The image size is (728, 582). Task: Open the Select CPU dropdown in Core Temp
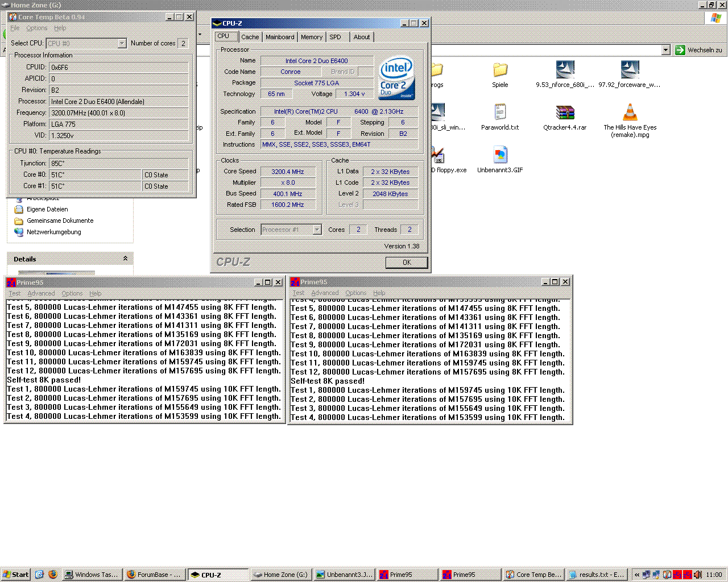click(122, 43)
